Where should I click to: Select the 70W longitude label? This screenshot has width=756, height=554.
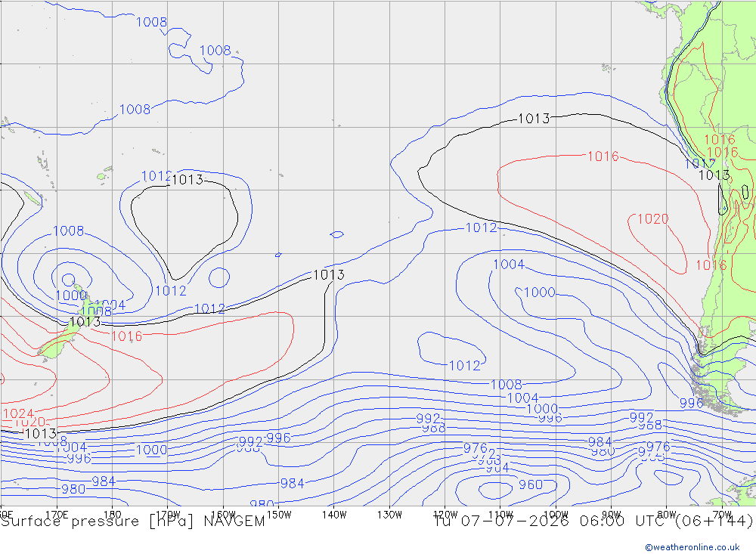coord(722,515)
